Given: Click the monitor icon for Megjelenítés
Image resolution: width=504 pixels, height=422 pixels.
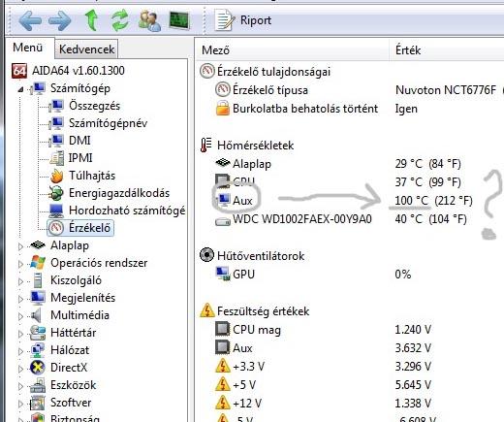Looking at the screenshot, I should point(38,298).
